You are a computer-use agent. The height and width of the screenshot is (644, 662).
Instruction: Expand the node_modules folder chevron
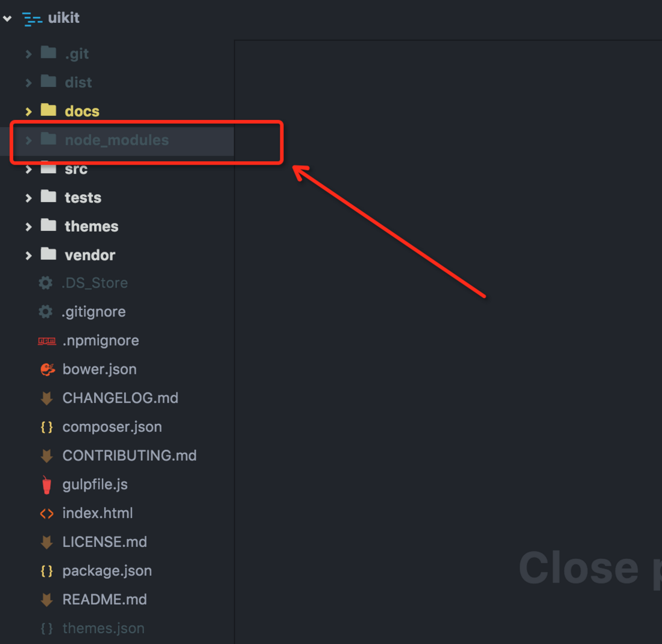(x=28, y=140)
